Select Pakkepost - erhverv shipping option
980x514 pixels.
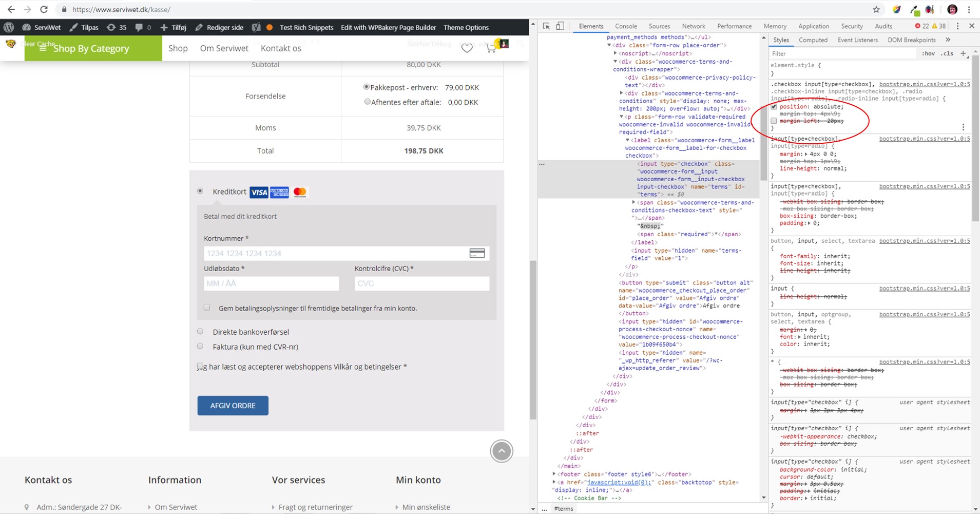tap(366, 87)
